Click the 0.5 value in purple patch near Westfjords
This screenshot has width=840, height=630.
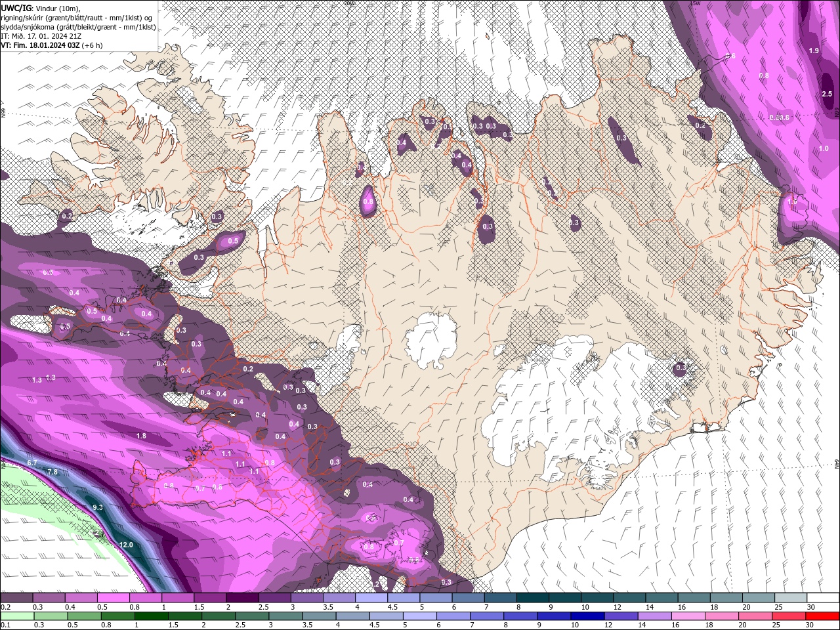point(233,241)
